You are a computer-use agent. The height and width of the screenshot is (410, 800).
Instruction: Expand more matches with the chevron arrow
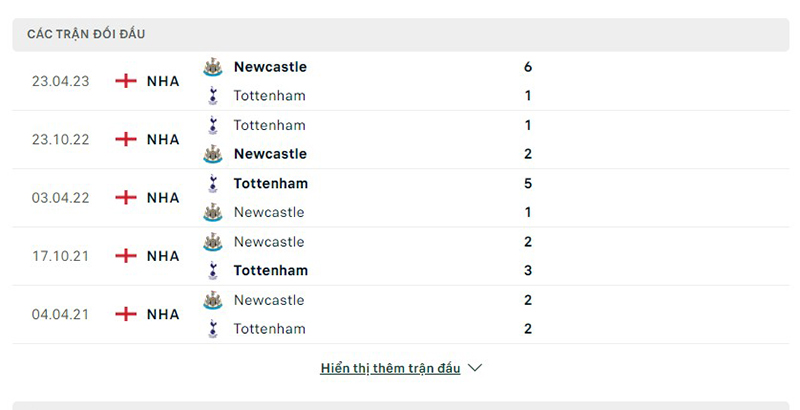tap(475, 368)
